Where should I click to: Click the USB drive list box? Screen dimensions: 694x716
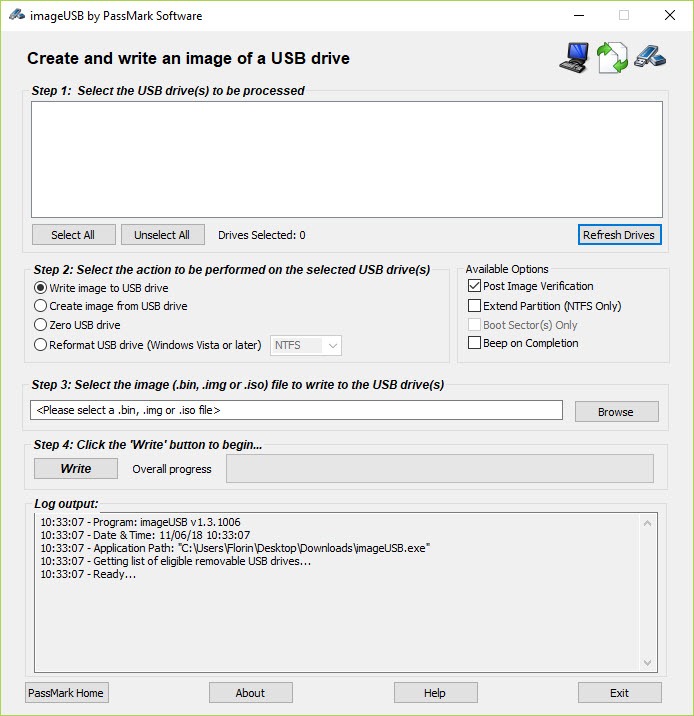pos(347,159)
